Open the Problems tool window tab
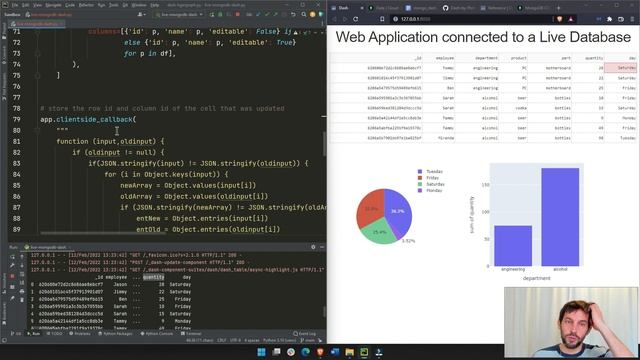Image resolution: width=640 pixels, height=360 pixels. 80,334
